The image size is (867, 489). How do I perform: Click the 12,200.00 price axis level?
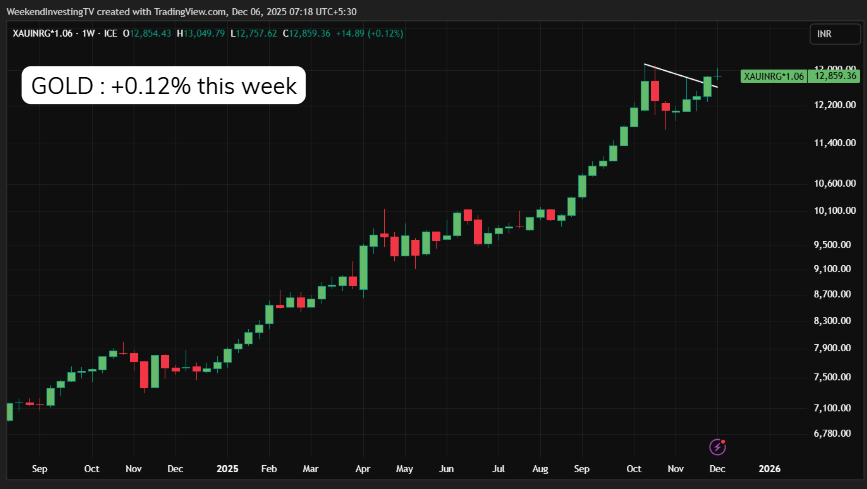(x=836, y=105)
